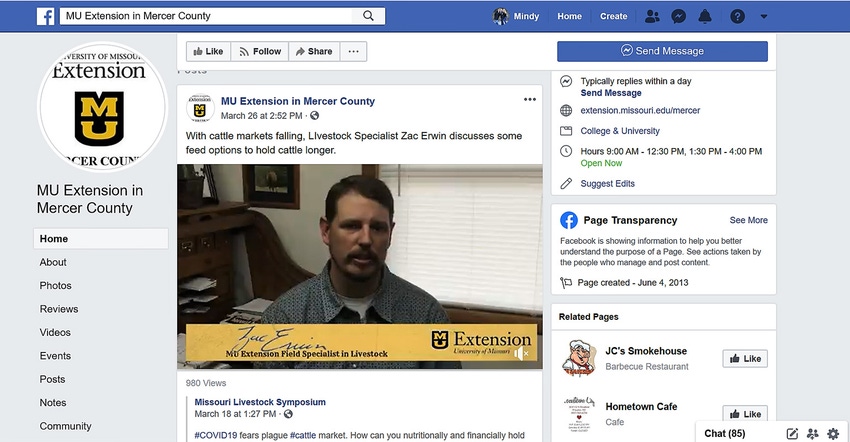Go to Home in top navigation
This screenshot has width=850, height=442.
[x=569, y=16]
